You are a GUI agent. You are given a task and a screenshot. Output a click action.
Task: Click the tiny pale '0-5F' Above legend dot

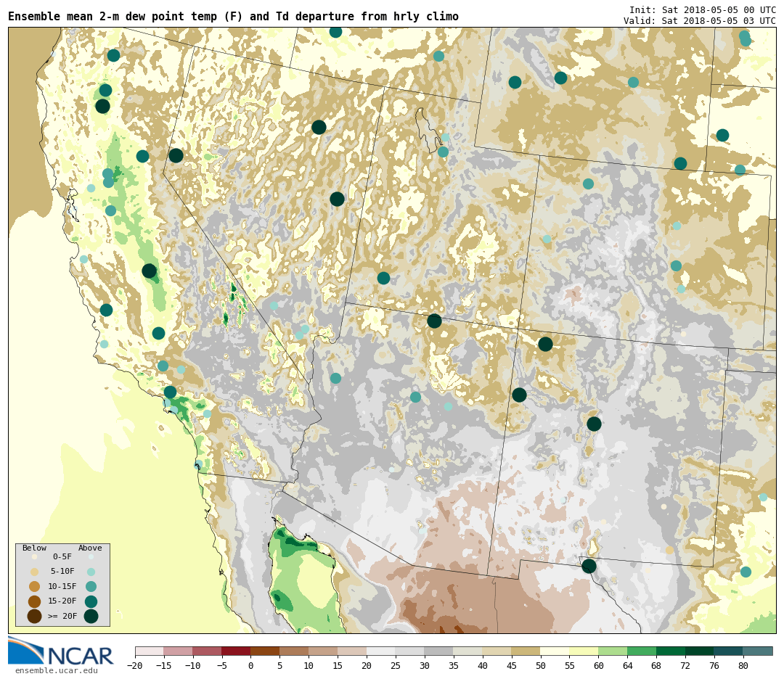click(91, 556)
